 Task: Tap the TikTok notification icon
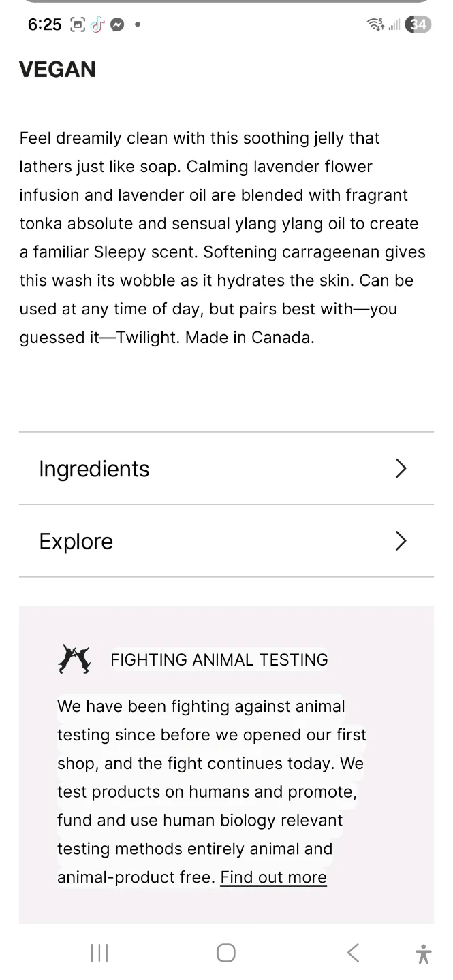[x=97, y=25]
